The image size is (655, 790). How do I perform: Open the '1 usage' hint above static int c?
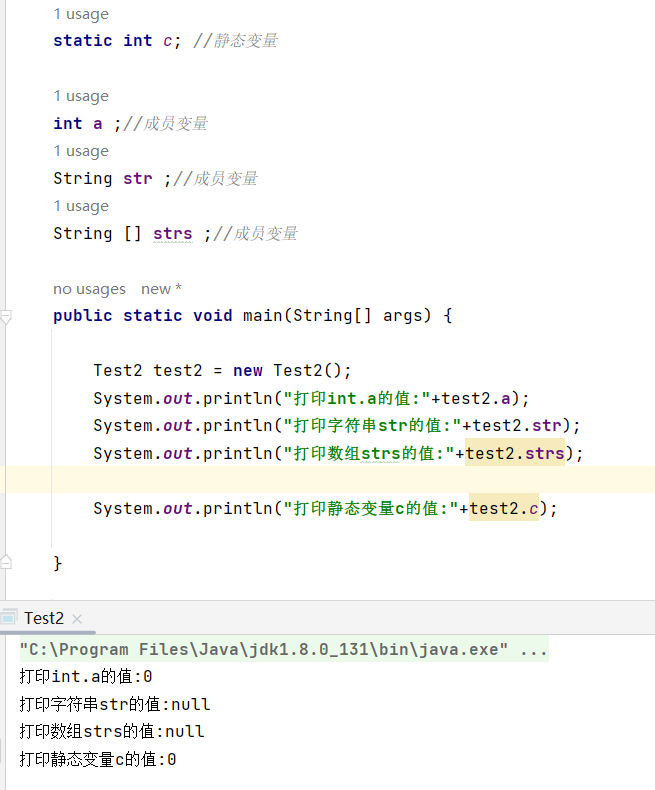pyautogui.click(x=81, y=14)
